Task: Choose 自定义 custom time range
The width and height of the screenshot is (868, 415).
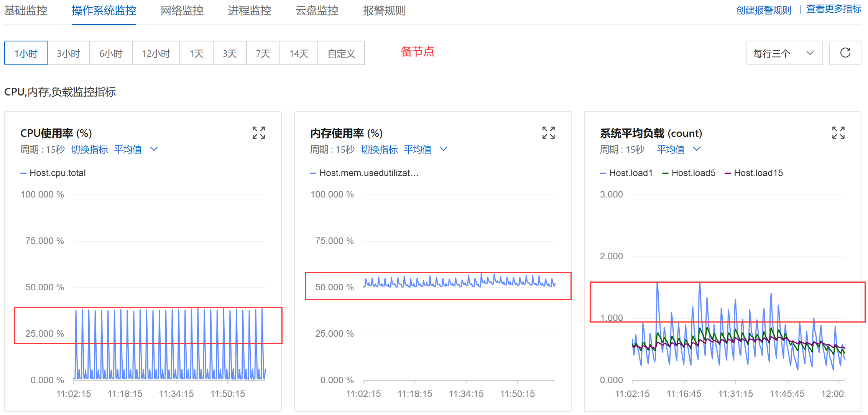Action: [x=341, y=53]
